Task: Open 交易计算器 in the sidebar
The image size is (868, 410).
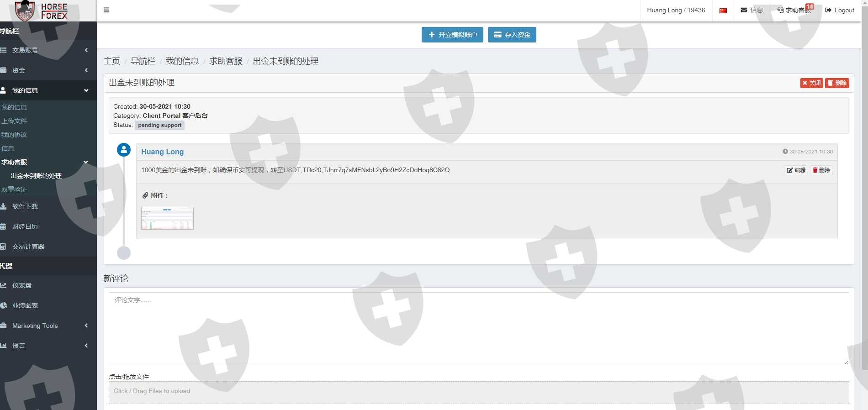Action: [48, 247]
